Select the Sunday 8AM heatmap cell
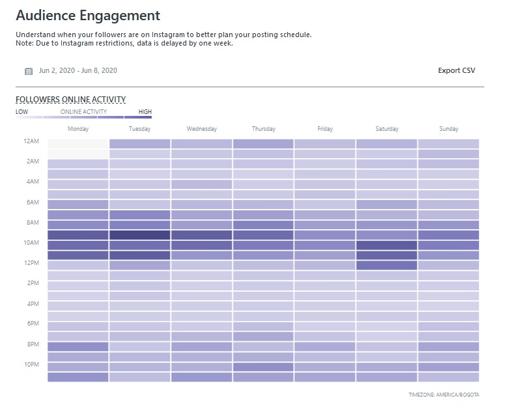This screenshot has height=420, width=511. (x=449, y=225)
